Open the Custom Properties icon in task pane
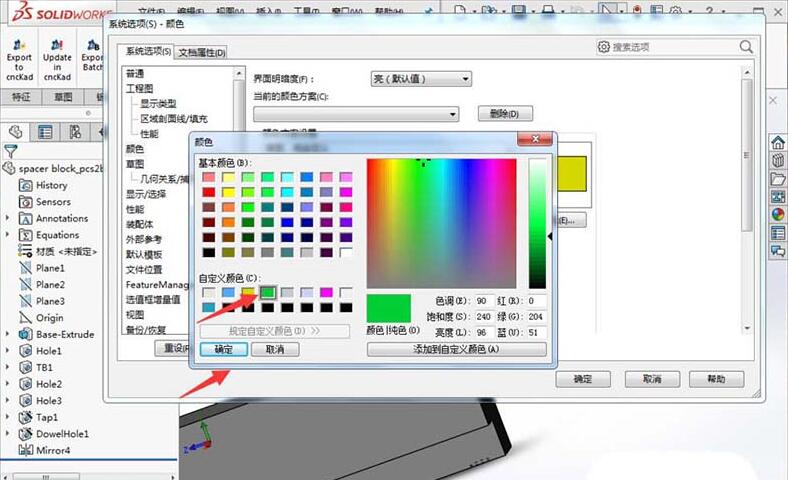 coord(778,233)
